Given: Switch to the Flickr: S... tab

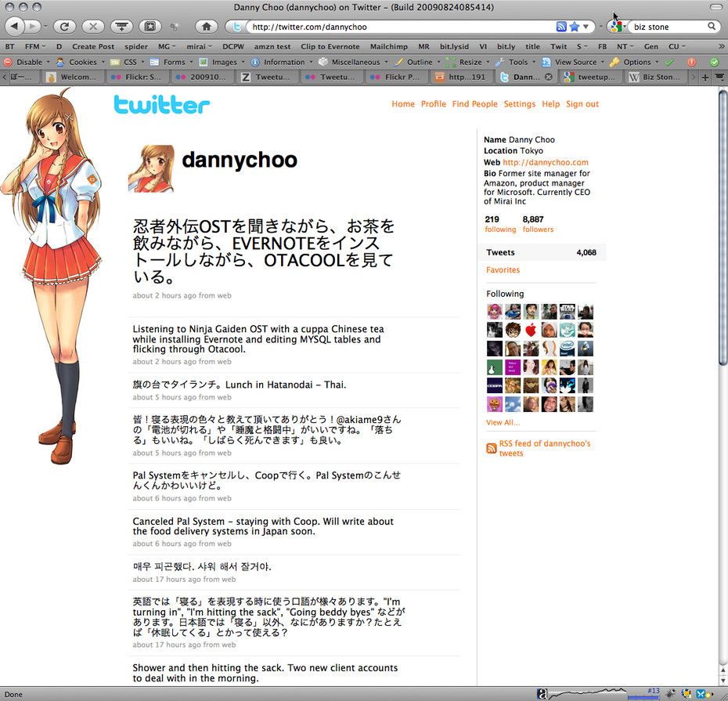Looking at the screenshot, I should [x=136, y=77].
